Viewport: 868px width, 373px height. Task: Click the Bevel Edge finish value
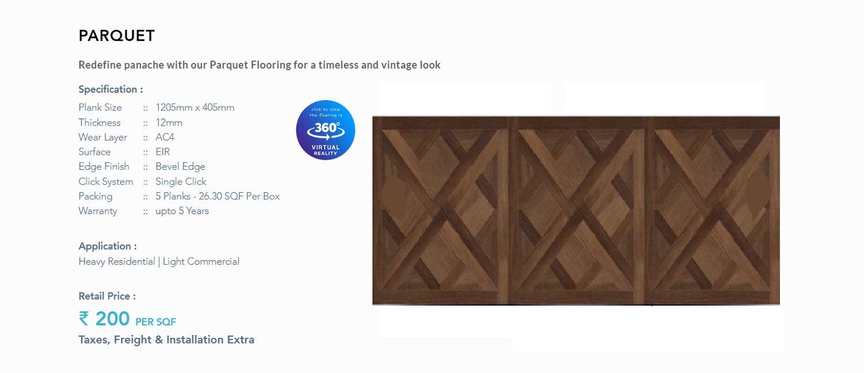180,167
